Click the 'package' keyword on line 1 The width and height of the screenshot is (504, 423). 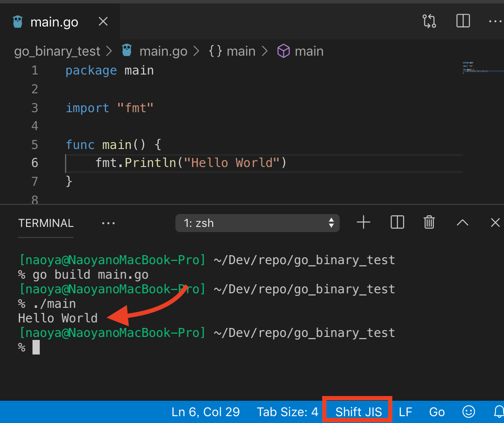(x=91, y=71)
